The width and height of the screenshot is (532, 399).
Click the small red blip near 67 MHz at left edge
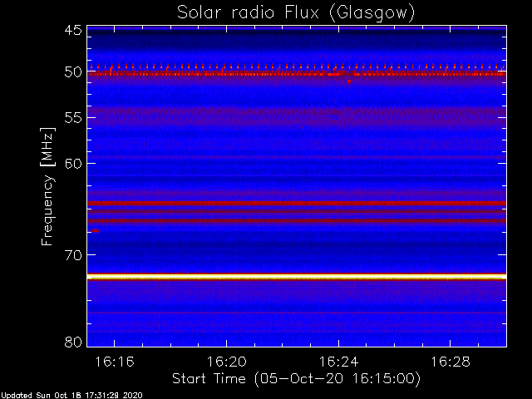pos(96,231)
